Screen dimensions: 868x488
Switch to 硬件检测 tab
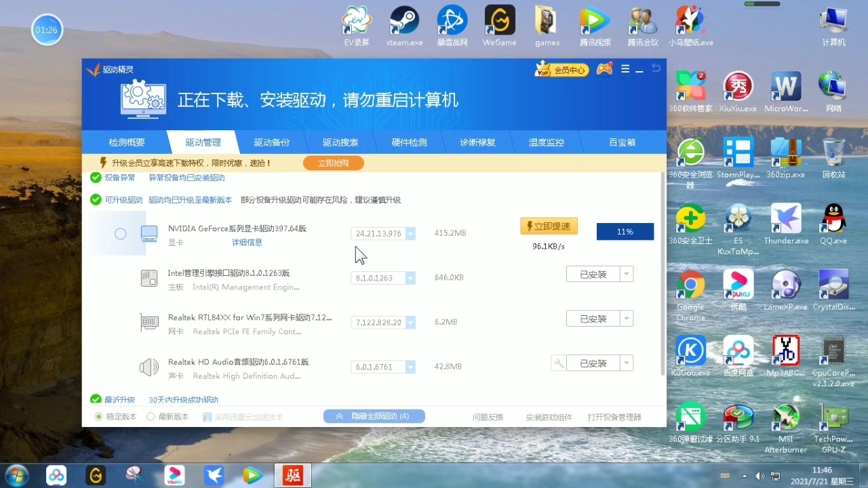[x=409, y=142]
